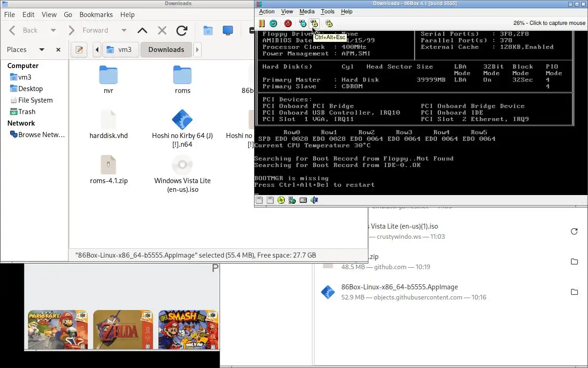
Task: Click the CD-ROM status bar icon
Action: click(x=281, y=200)
